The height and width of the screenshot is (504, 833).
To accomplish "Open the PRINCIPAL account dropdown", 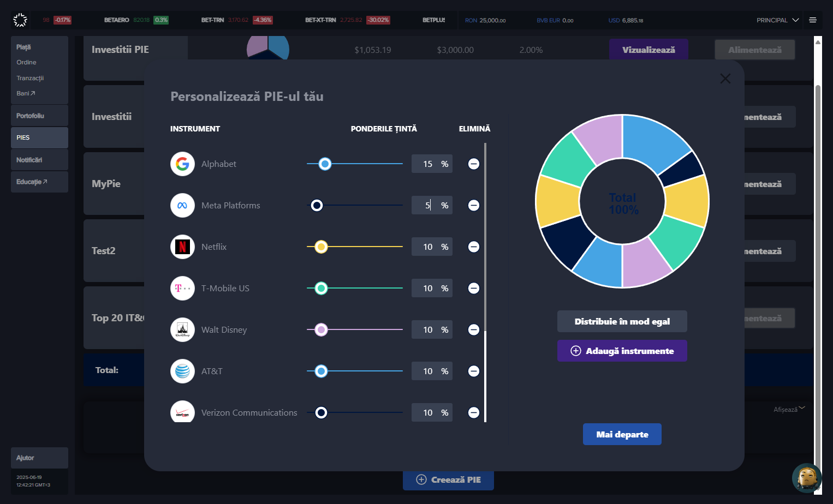I will (777, 20).
